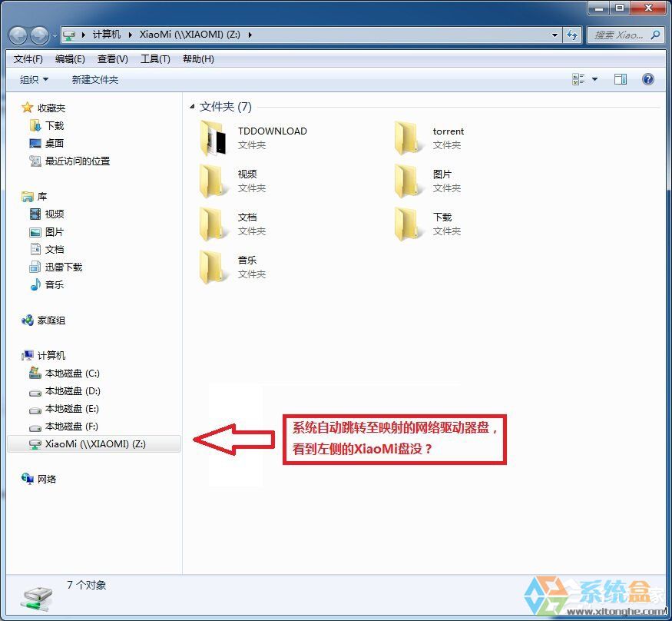The width and height of the screenshot is (672, 621).
Task: Close the Explorer window
Action: coord(648,8)
